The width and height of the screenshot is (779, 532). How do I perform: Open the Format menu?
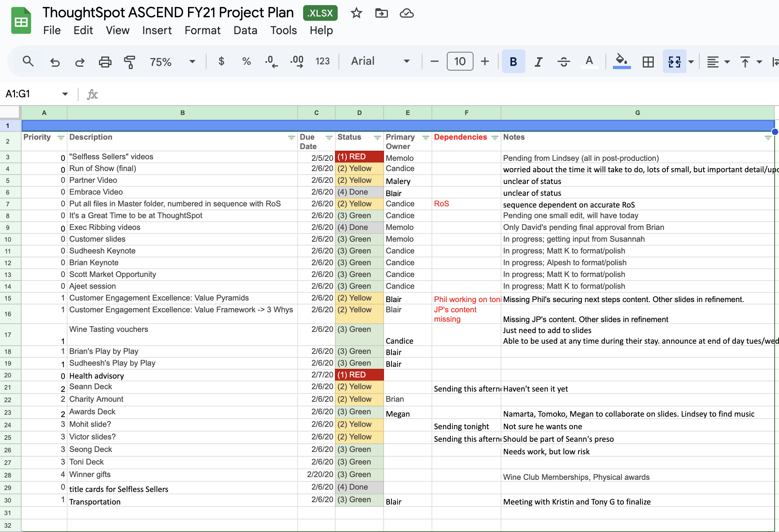click(203, 30)
